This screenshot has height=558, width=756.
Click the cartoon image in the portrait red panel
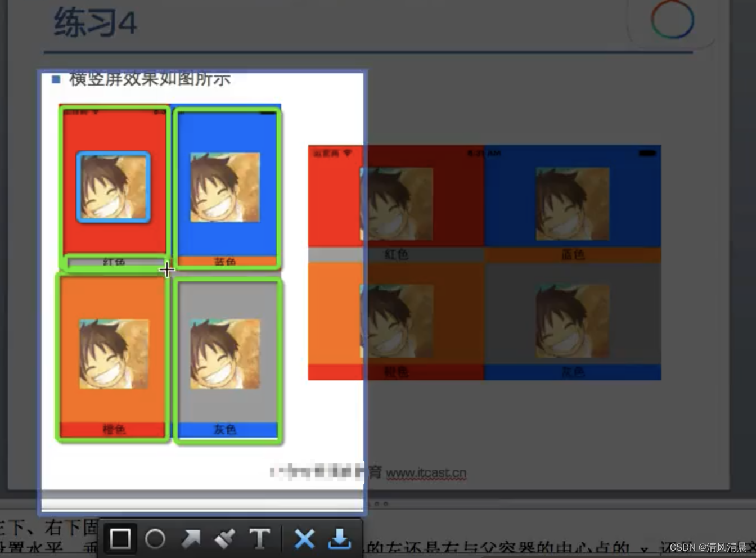coord(114,187)
